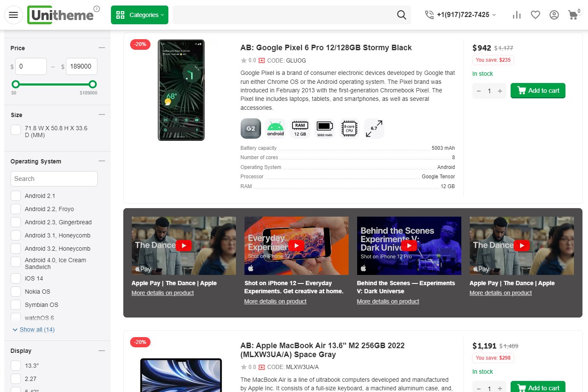
Task: Expand Show all operating systems list
Action: (33, 329)
